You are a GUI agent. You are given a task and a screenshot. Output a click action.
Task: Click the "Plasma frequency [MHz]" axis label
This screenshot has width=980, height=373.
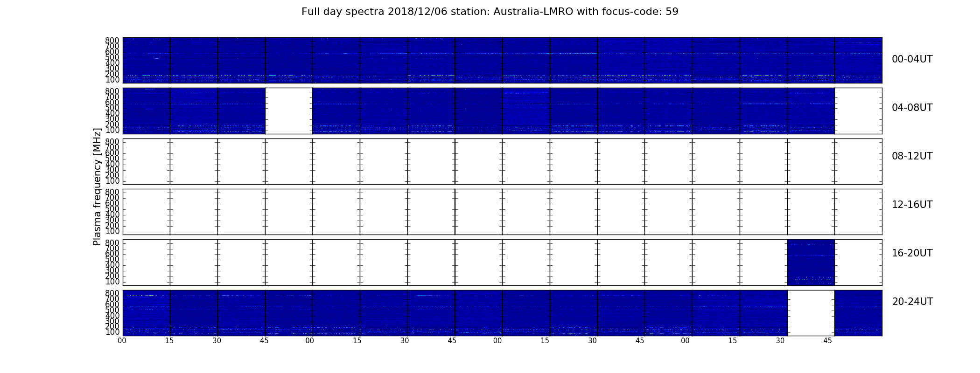(x=97, y=186)
